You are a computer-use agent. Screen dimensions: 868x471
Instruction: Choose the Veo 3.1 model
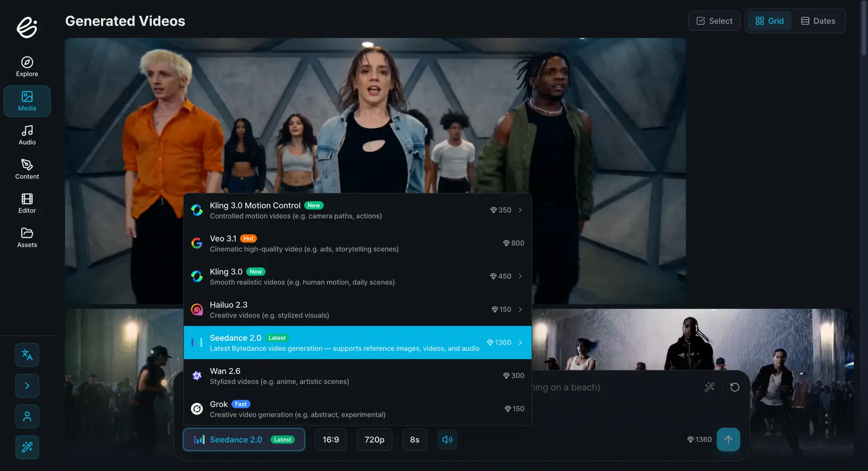pos(358,244)
